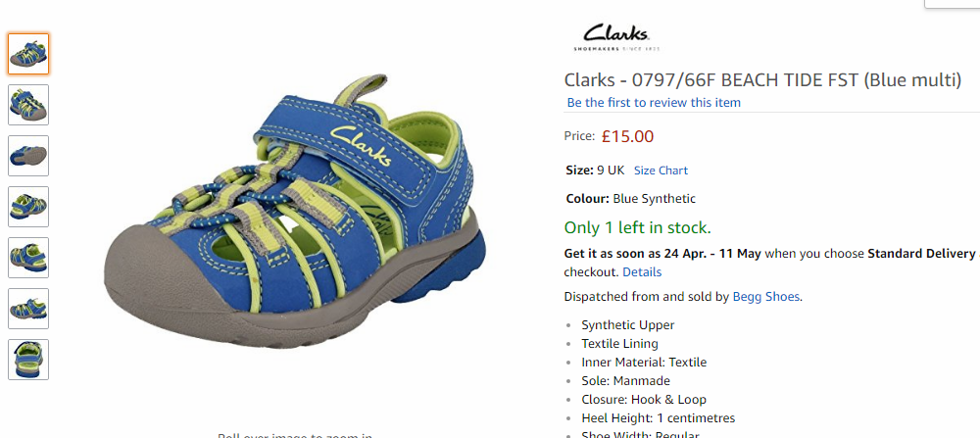View the second thumbnail showing sandal pair

(x=28, y=105)
